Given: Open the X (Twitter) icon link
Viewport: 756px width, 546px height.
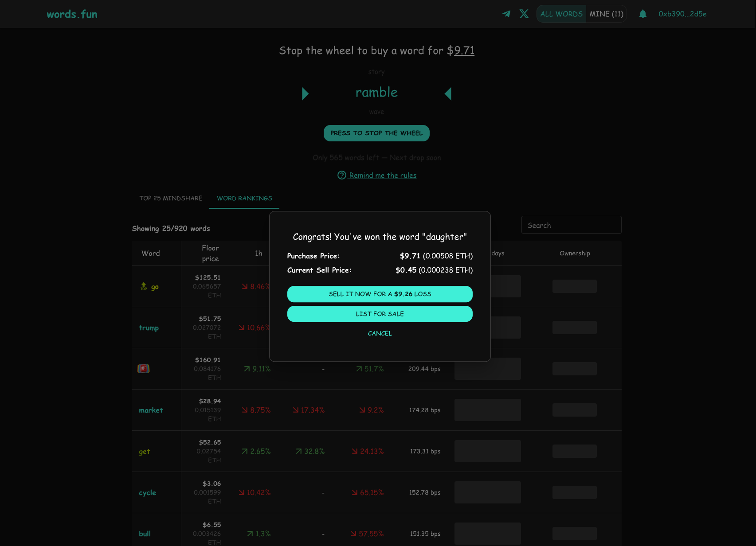Looking at the screenshot, I should [524, 14].
